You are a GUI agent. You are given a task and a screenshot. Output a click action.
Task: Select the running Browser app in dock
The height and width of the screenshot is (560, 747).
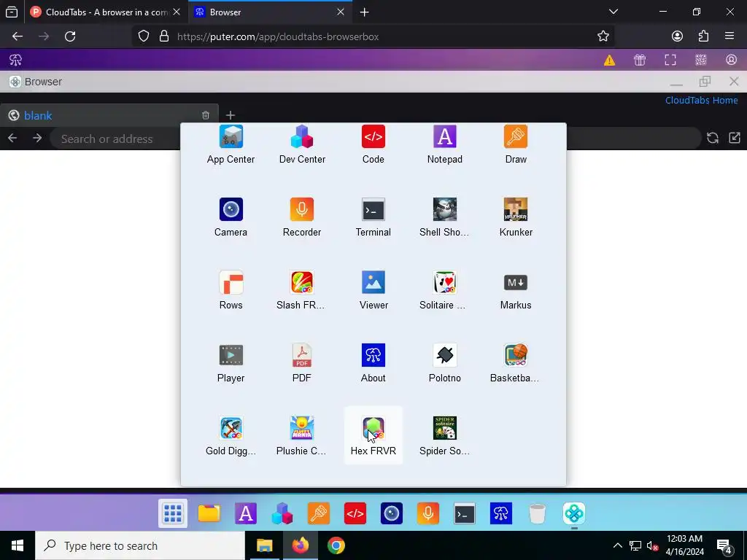pos(574,513)
